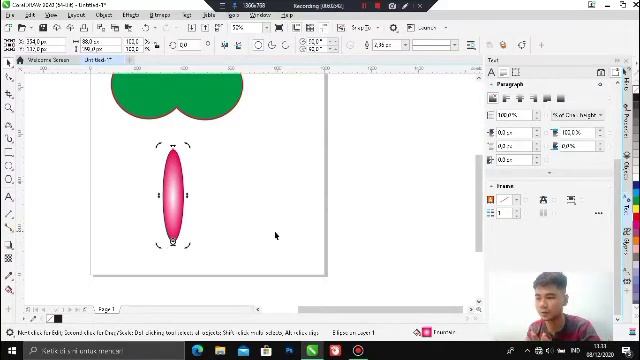Click Convert to curves icon
The width and height of the screenshot is (640, 360).
point(522,45)
